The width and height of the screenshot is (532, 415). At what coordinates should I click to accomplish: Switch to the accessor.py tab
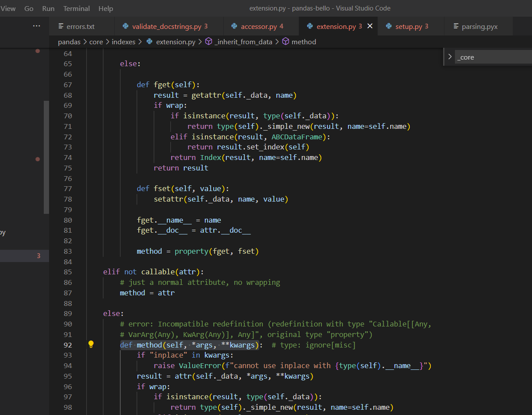click(261, 26)
